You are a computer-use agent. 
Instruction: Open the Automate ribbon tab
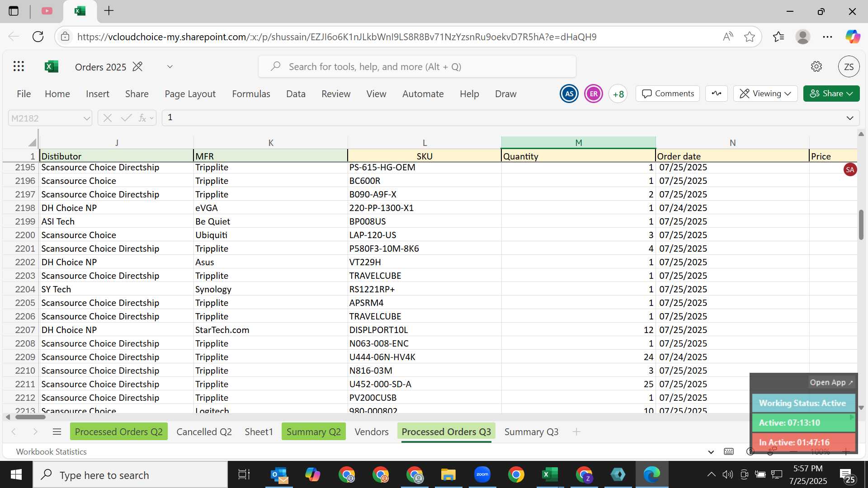(x=423, y=94)
